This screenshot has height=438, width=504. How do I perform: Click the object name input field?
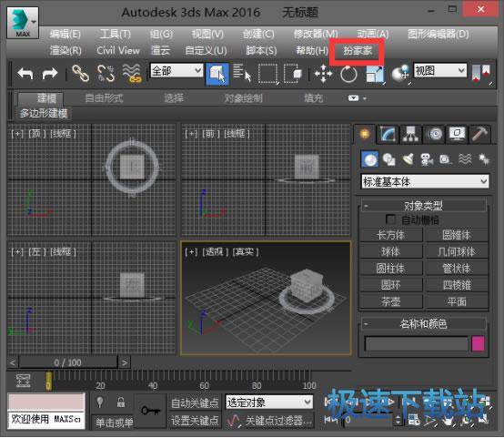pos(417,344)
